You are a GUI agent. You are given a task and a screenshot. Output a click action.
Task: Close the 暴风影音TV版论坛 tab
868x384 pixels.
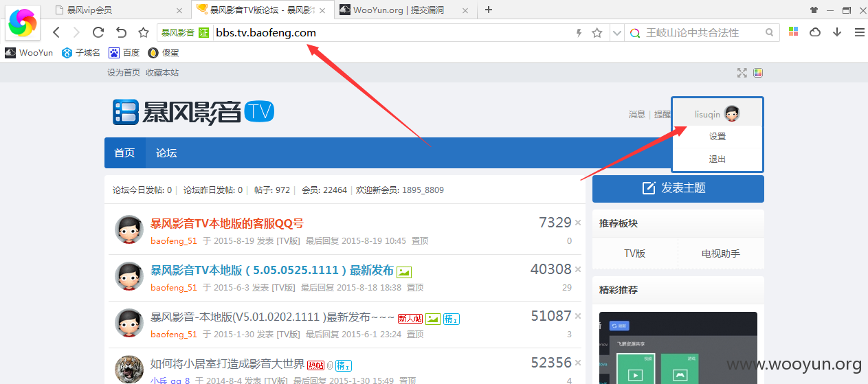coord(323,10)
